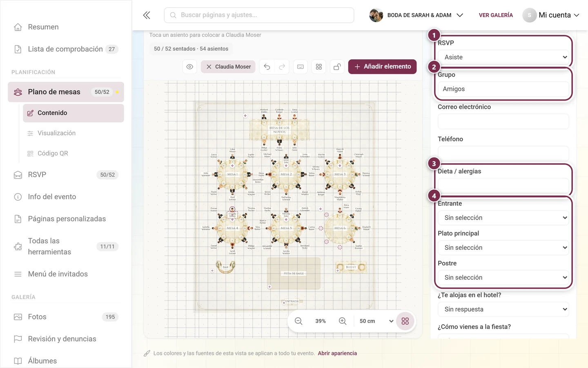Focus the Buscar páginas y ajustes search box
The height and width of the screenshot is (368, 588).
click(259, 15)
